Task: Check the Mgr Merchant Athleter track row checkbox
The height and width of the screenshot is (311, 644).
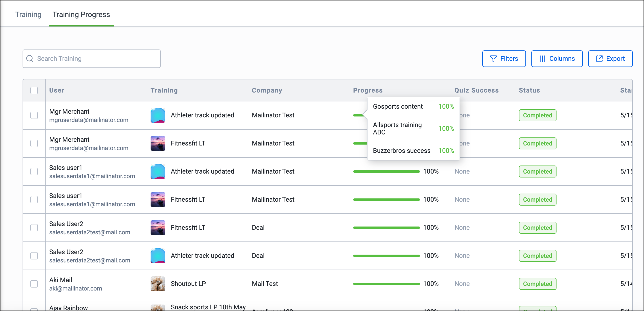Action: (34, 115)
